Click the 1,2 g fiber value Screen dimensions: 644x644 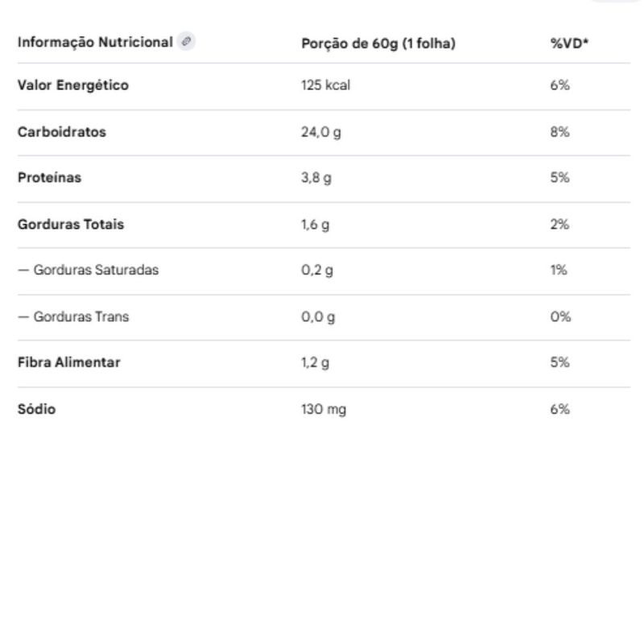point(316,363)
